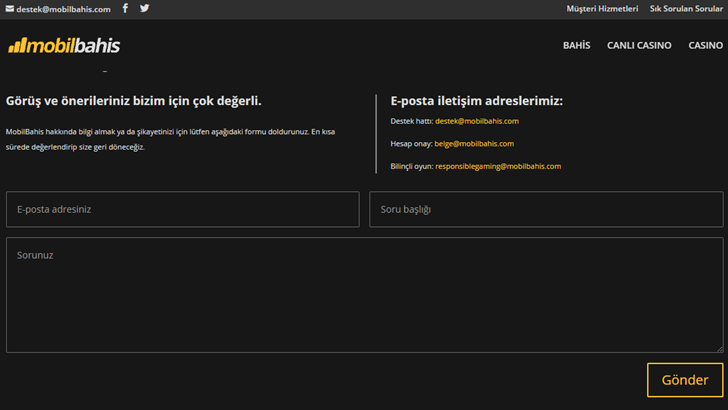Click the envelope mail icon in top bar

click(10, 9)
